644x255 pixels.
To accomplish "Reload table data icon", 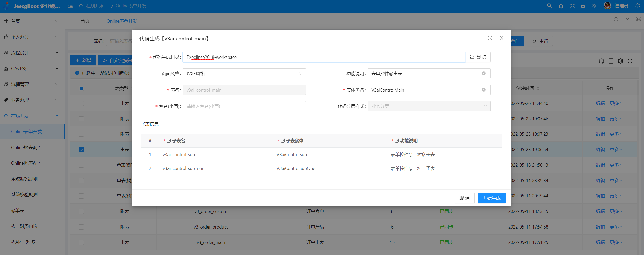I will (x=601, y=61).
